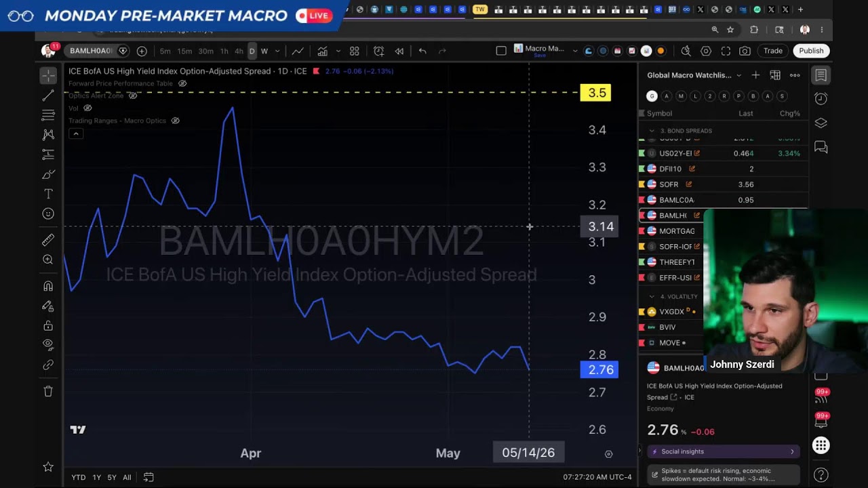
Task: Select the crosshair cursor tool
Action: 48,75
